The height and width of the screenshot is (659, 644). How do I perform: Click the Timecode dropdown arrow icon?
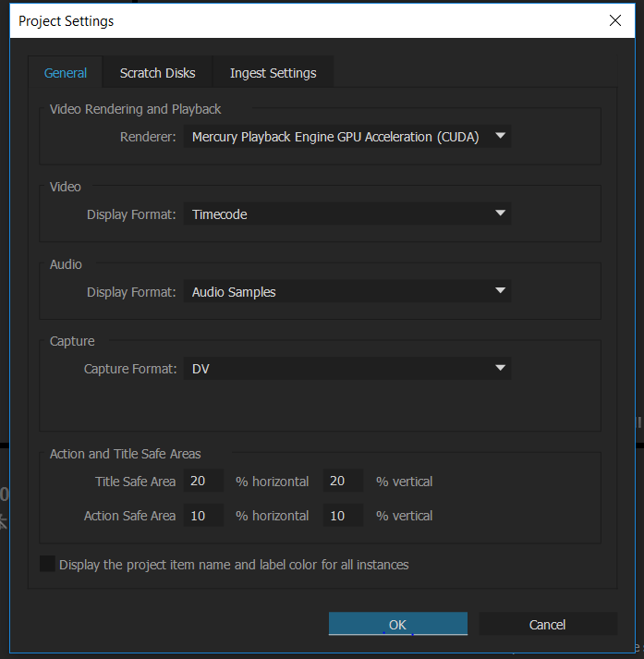pos(500,214)
